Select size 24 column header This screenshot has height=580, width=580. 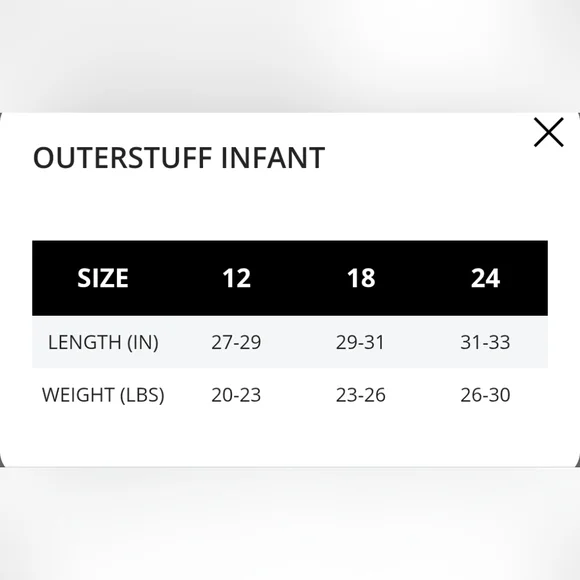point(485,278)
